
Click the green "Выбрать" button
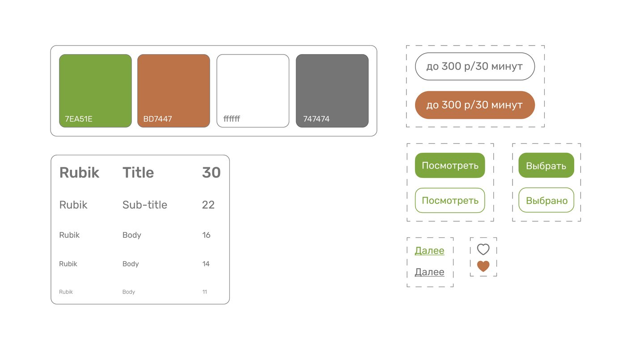pos(546,166)
